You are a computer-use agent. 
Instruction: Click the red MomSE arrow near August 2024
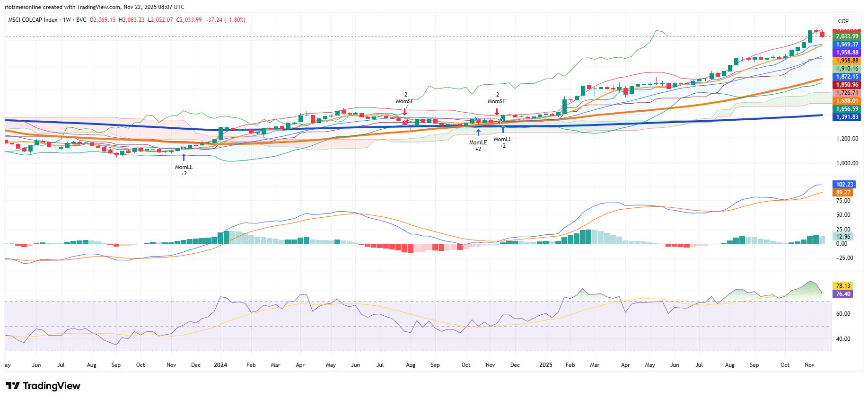405,111
